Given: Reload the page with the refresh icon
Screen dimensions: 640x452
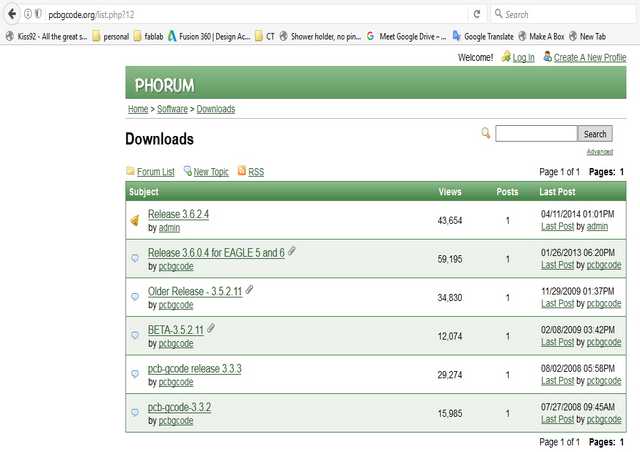Looking at the screenshot, I should coord(477,14).
